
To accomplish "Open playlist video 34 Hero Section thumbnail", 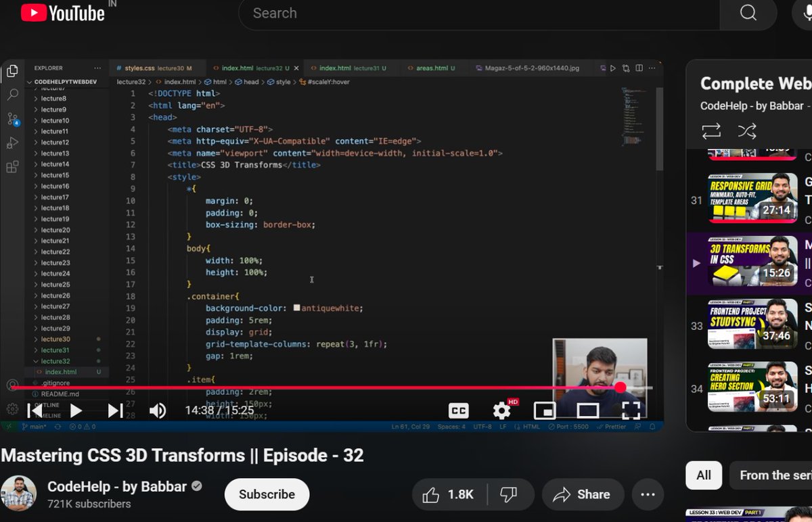I will tap(752, 387).
